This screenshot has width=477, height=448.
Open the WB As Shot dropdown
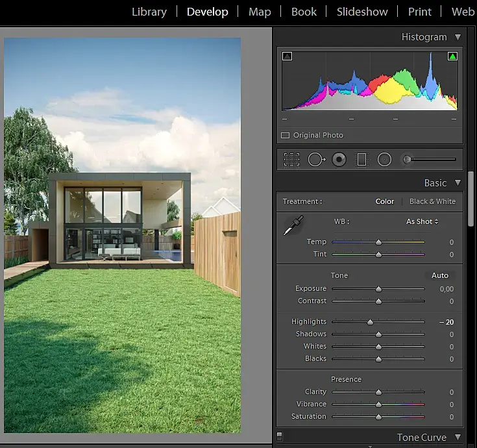(x=422, y=221)
